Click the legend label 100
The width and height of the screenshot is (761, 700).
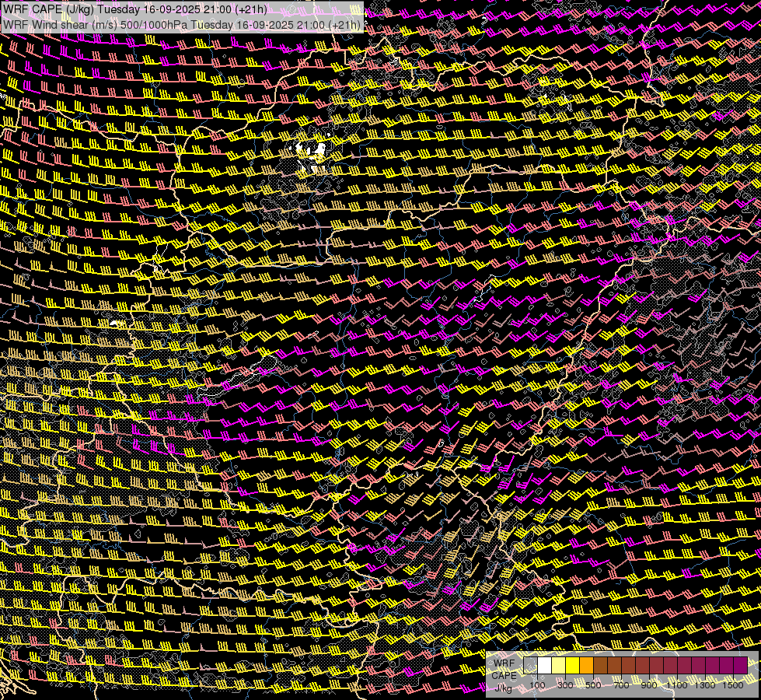[x=537, y=685]
